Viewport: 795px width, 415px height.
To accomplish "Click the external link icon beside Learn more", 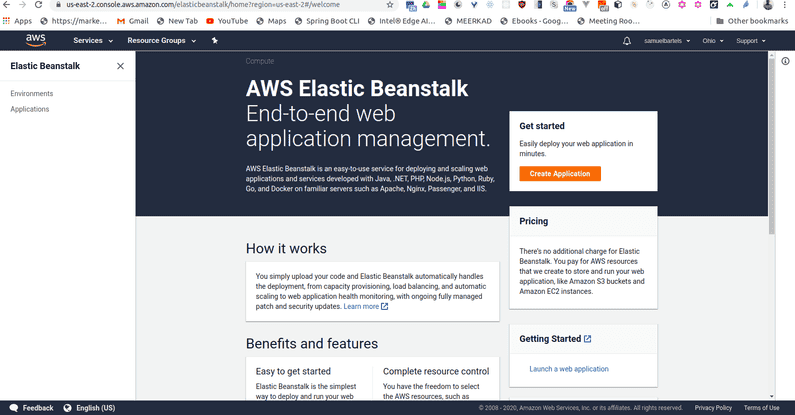I will pyautogui.click(x=384, y=307).
